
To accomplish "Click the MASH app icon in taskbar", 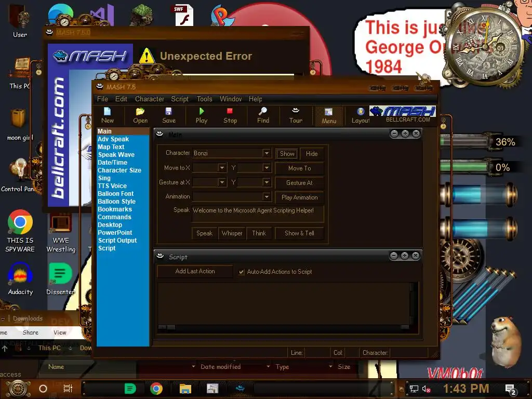I will tap(240, 389).
